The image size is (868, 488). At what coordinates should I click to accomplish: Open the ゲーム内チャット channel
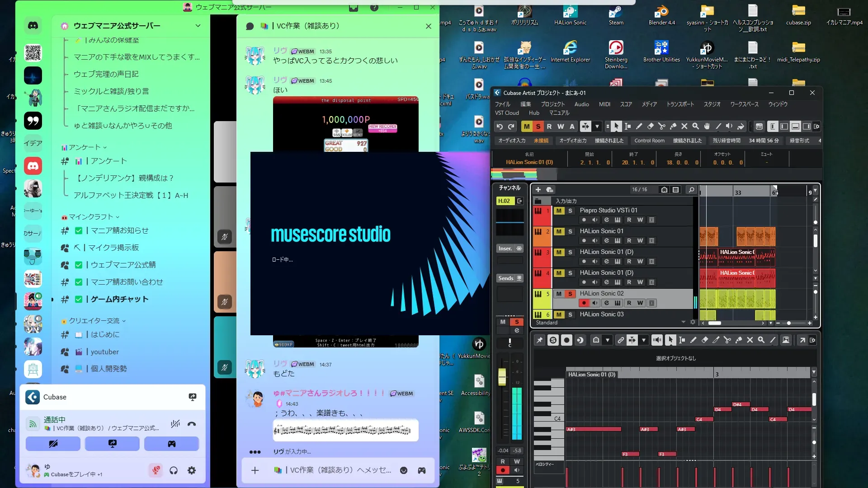(119, 299)
